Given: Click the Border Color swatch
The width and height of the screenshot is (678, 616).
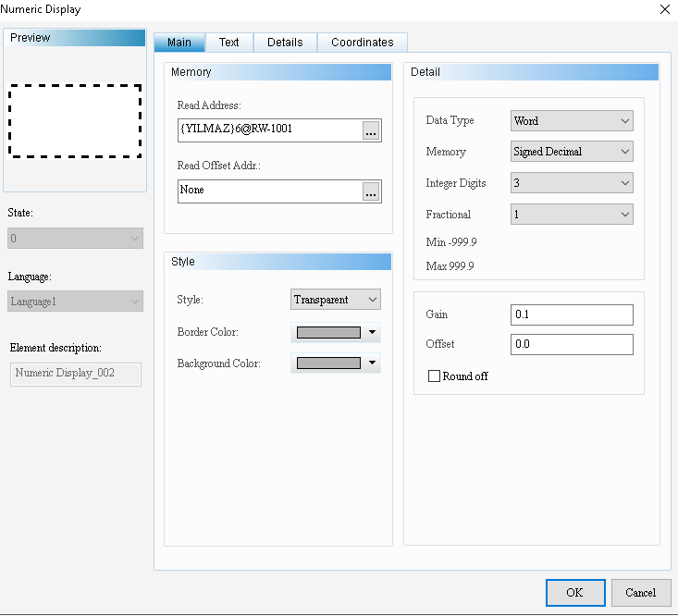Looking at the screenshot, I should pos(328,332).
